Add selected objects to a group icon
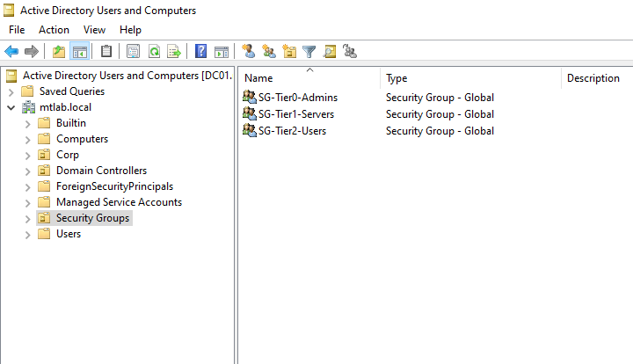The image size is (633, 364). pyautogui.click(x=350, y=52)
